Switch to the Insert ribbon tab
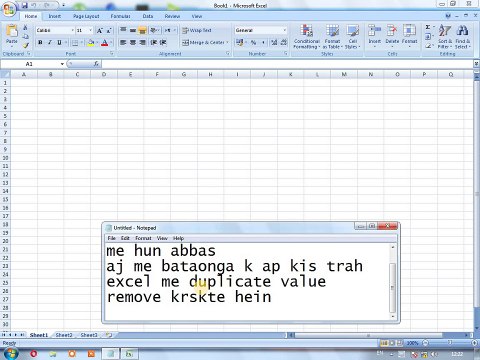This screenshot has height=360, width=480. pos(55,16)
